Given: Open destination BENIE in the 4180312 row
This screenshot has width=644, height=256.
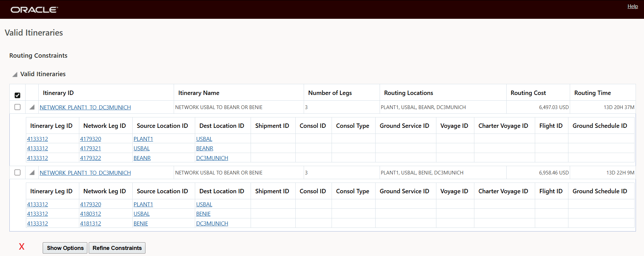Looking at the screenshot, I should pyautogui.click(x=203, y=214).
